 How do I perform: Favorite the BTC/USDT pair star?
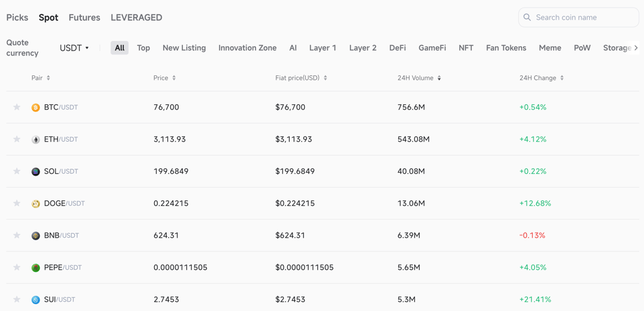(x=17, y=107)
